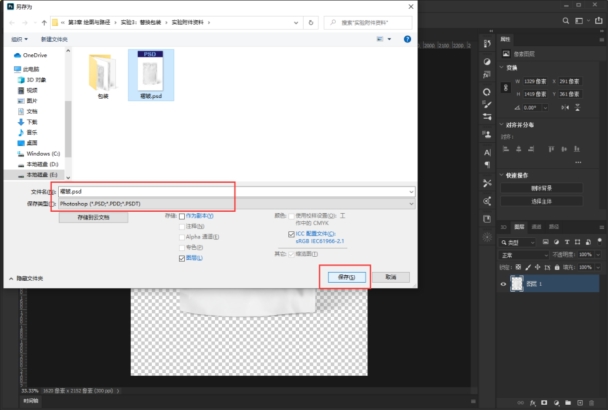Toggle the 作为副本 (As a copy) checkbox

pos(182,216)
